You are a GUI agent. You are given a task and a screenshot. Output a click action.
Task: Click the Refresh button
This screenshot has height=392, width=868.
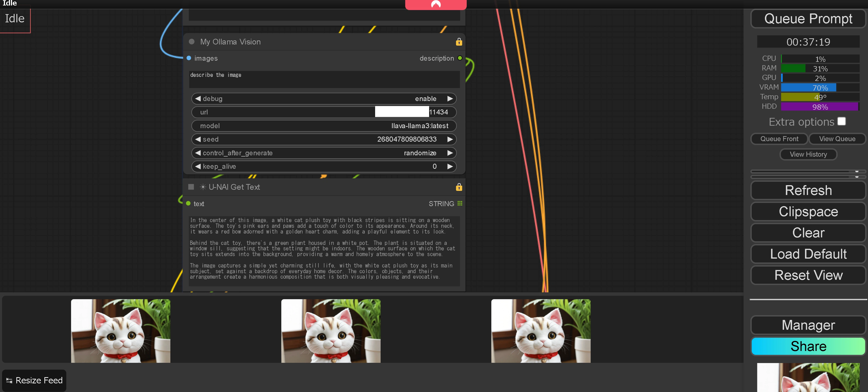coord(808,190)
